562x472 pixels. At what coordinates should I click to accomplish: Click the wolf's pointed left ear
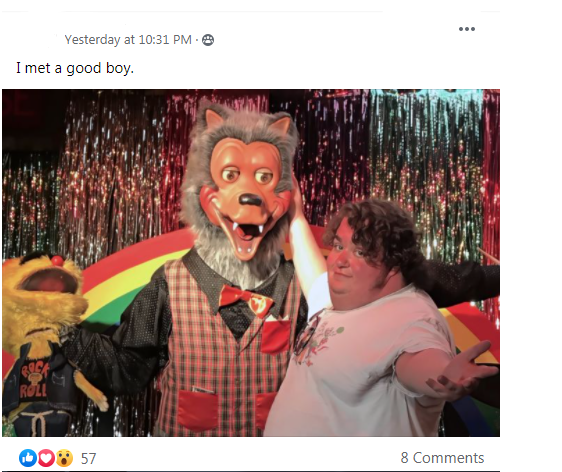pos(214,120)
